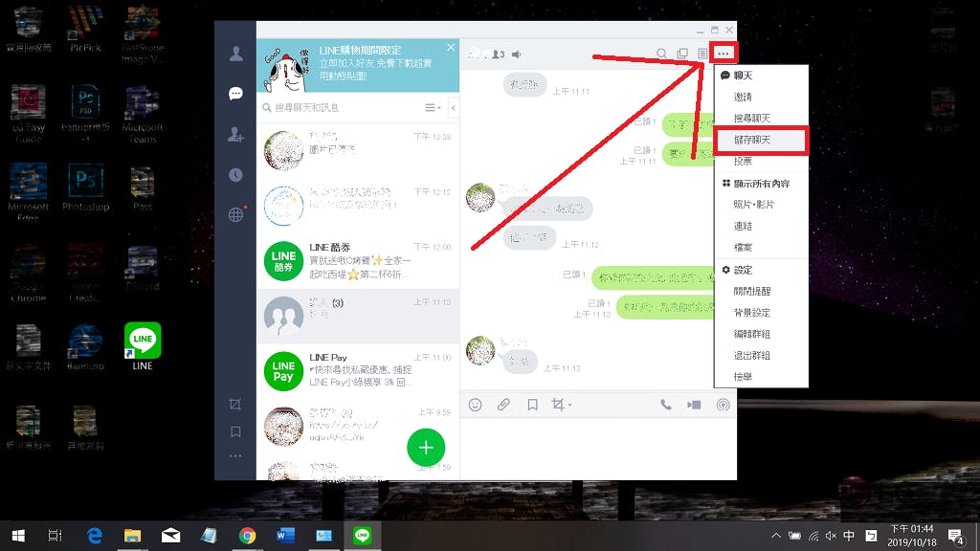Click the LINE taskbar icon
The image size is (980, 551).
tap(362, 536)
